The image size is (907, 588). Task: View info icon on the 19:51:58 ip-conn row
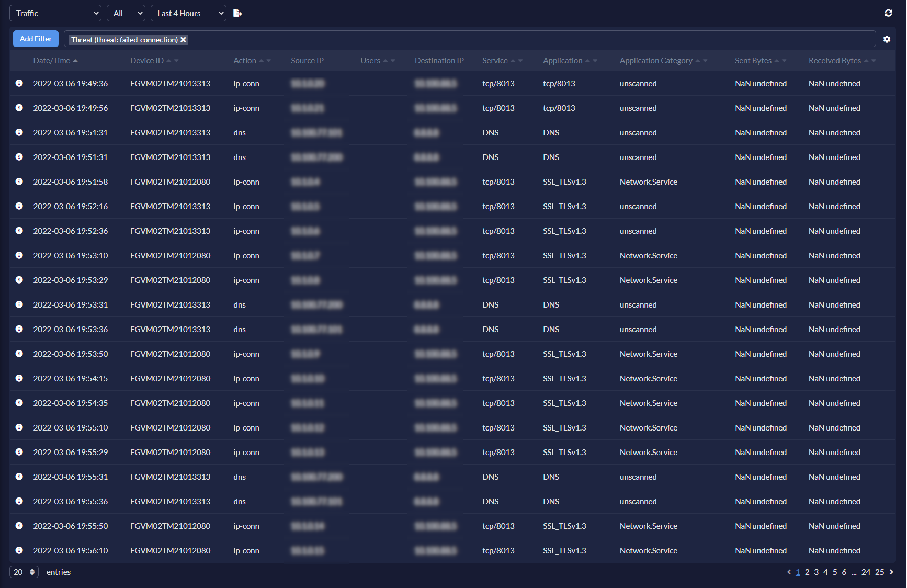point(19,182)
